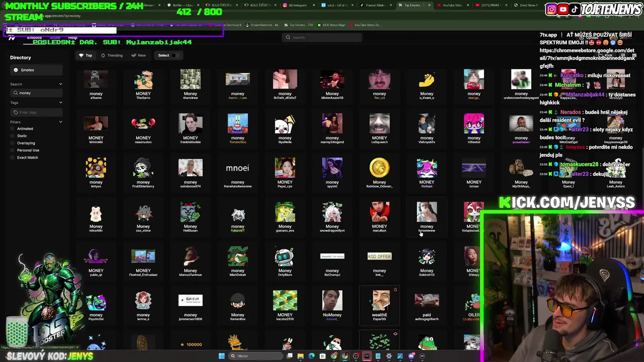This screenshot has height=362, width=644.
Task: Enable the Animated filter checkbox
Action: pyautogui.click(x=13, y=129)
